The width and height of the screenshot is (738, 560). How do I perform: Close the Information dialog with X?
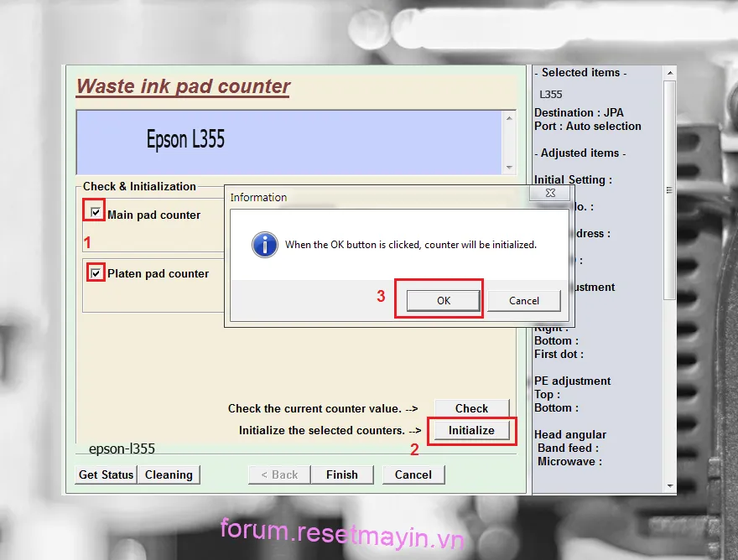[x=550, y=193]
